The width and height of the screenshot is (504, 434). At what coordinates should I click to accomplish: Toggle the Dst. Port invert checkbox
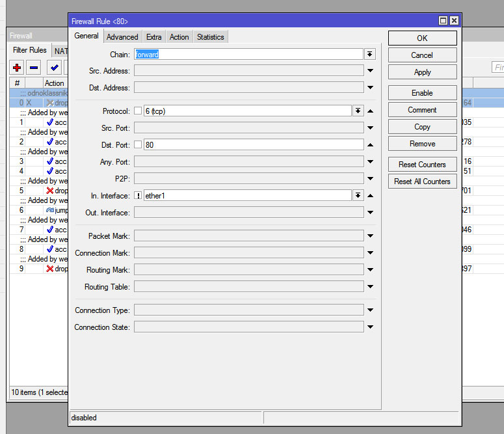click(138, 144)
